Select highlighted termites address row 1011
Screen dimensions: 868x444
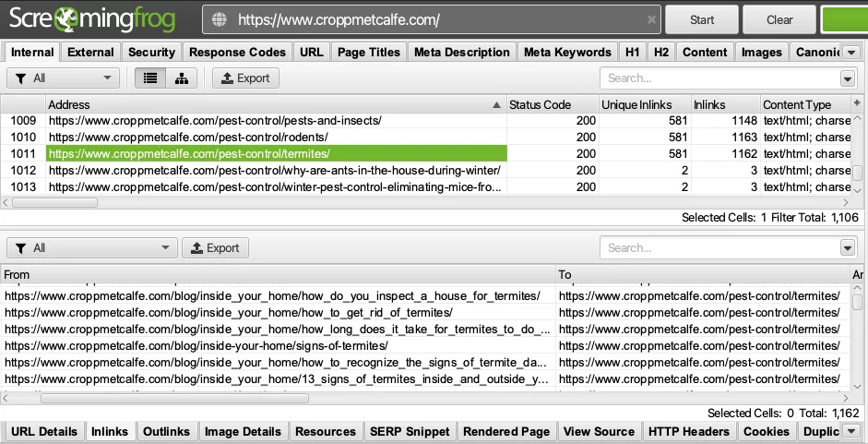(x=276, y=153)
